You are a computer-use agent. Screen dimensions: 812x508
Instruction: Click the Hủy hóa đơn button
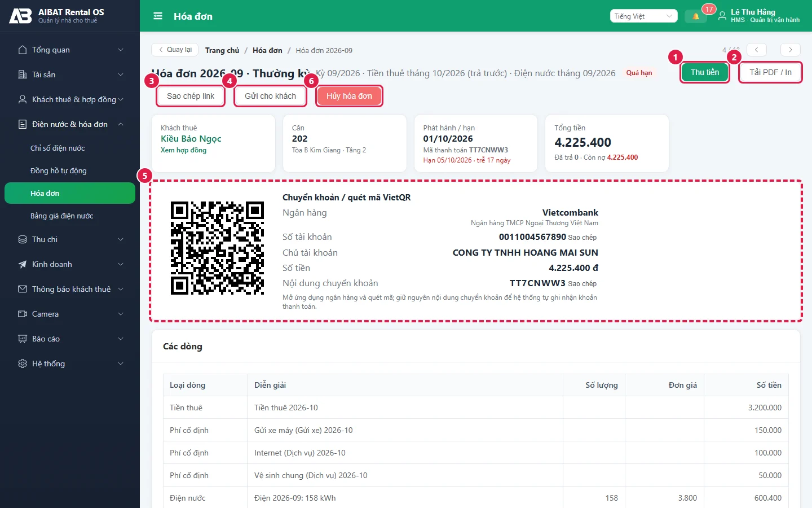click(x=349, y=96)
